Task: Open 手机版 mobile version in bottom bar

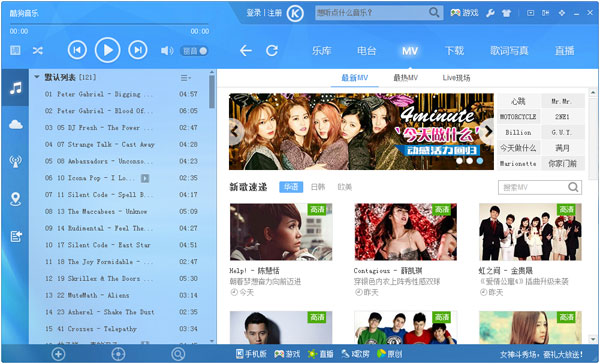Action: 251,354
